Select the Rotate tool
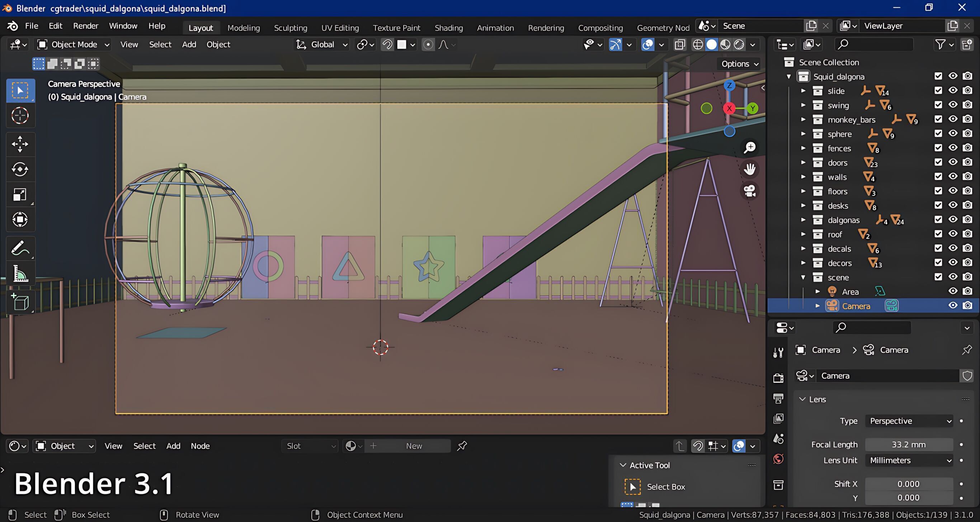 click(20, 169)
